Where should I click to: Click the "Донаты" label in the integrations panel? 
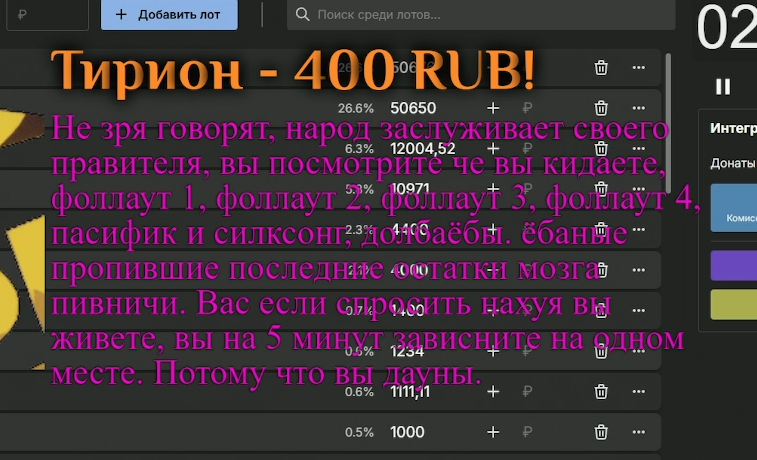tap(733, 163)
